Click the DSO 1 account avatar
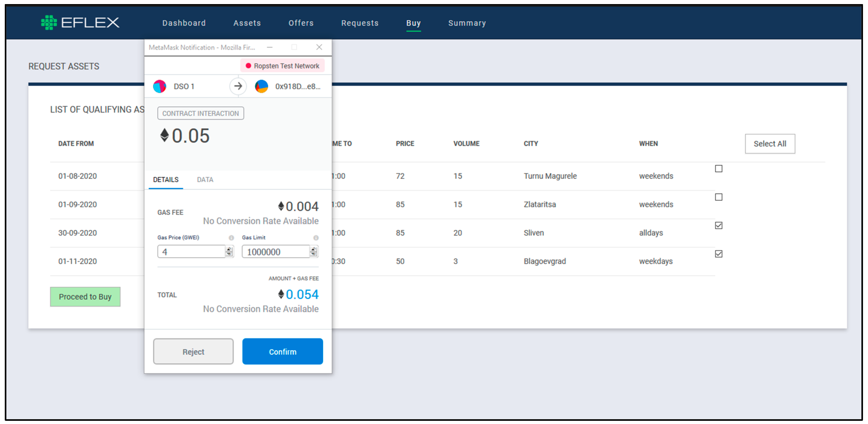 (160, 86)
